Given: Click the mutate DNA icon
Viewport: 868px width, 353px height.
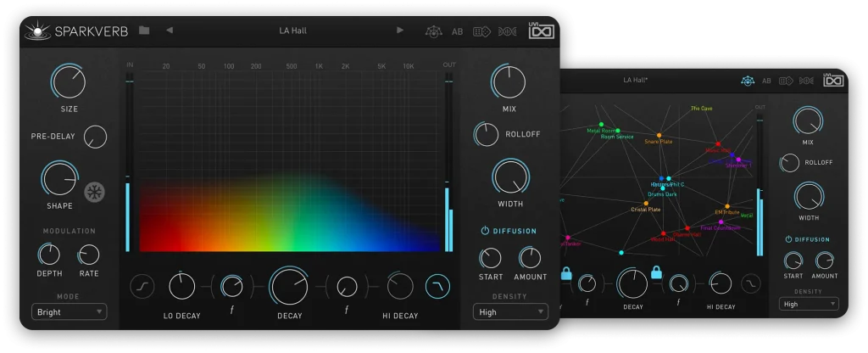Looking at the screenshot, I should [x=507, y=31].
